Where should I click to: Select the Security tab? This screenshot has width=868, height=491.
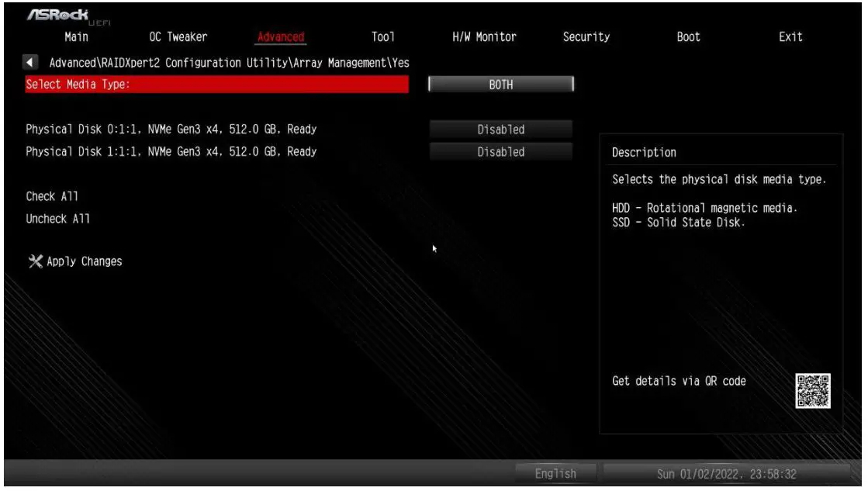pyautogui.click(x=586, y=36)
